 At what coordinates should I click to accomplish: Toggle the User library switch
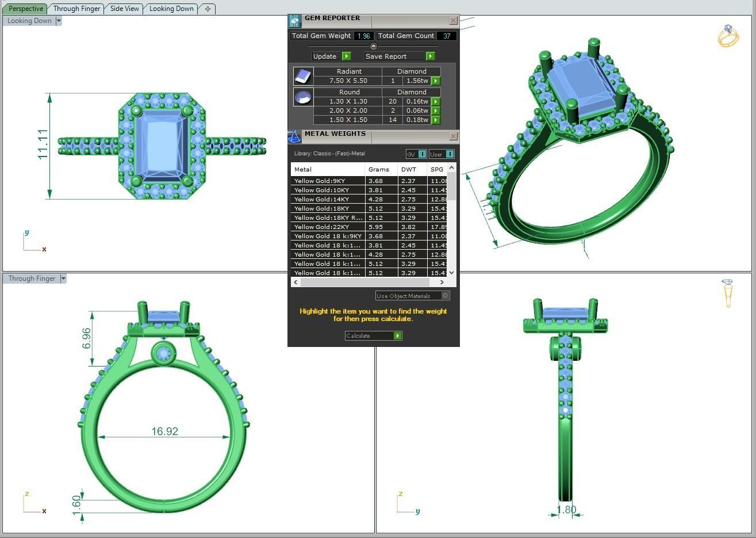(450, 154)
